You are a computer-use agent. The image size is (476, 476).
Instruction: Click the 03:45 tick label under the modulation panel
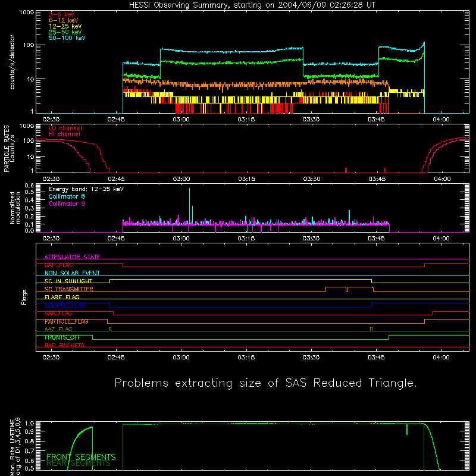click(x=376, y=239)
